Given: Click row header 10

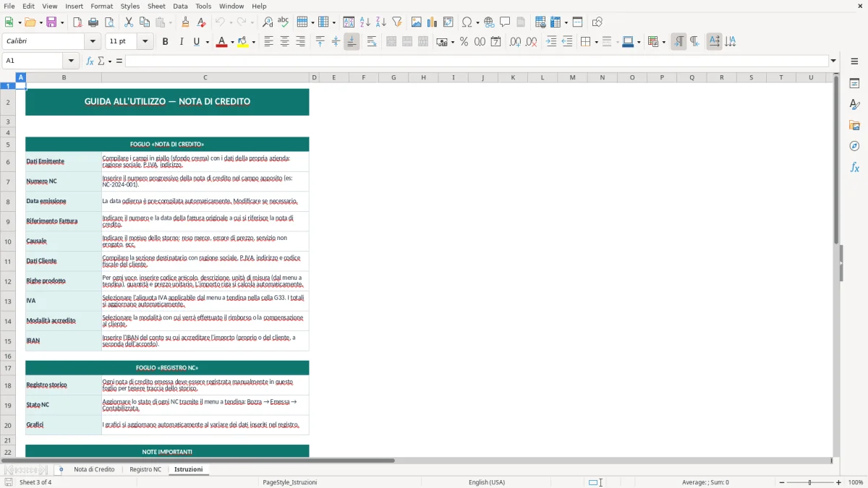Looking at the screenshot, I should click(8, 241).
